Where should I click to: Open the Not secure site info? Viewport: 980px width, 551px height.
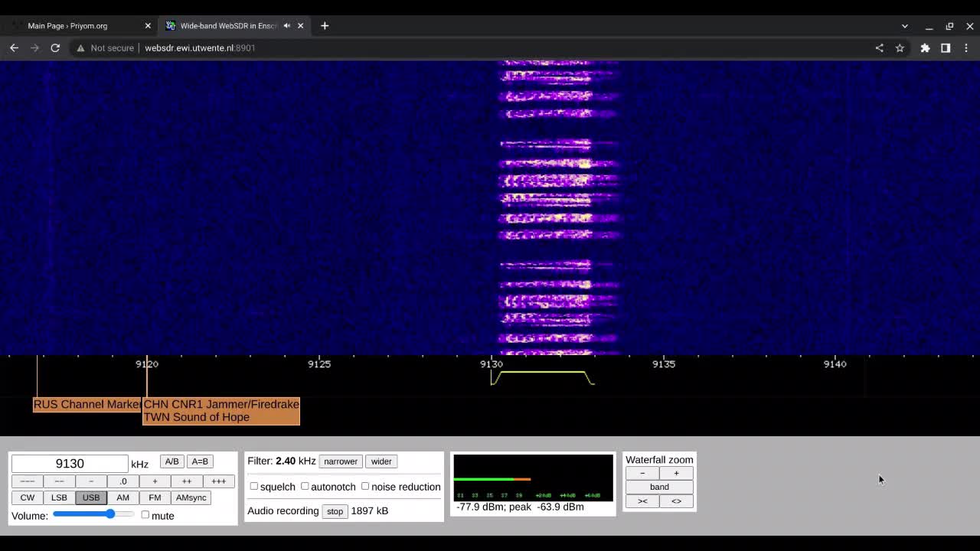coord(105,47)
